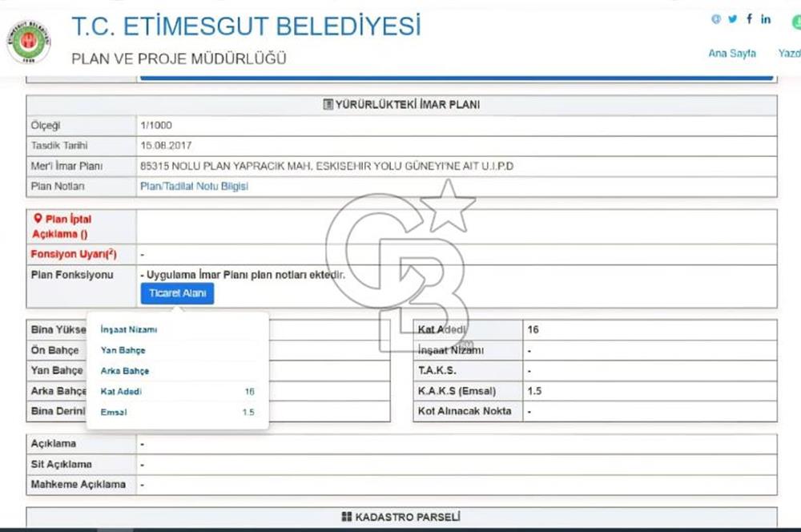This screenshot has height=532, width=801.
Task: Open the Yazdır menu item
Action: coord(788,54)
